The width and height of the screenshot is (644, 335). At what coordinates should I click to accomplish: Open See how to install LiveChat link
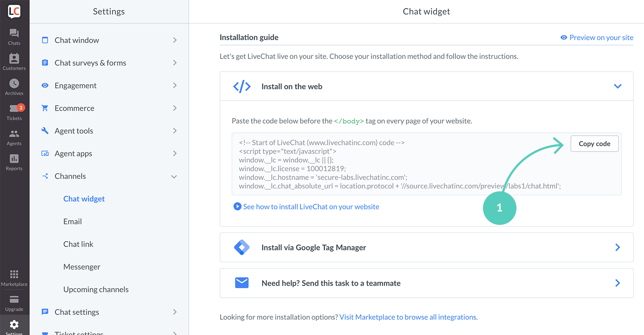[x=311, y=206]
